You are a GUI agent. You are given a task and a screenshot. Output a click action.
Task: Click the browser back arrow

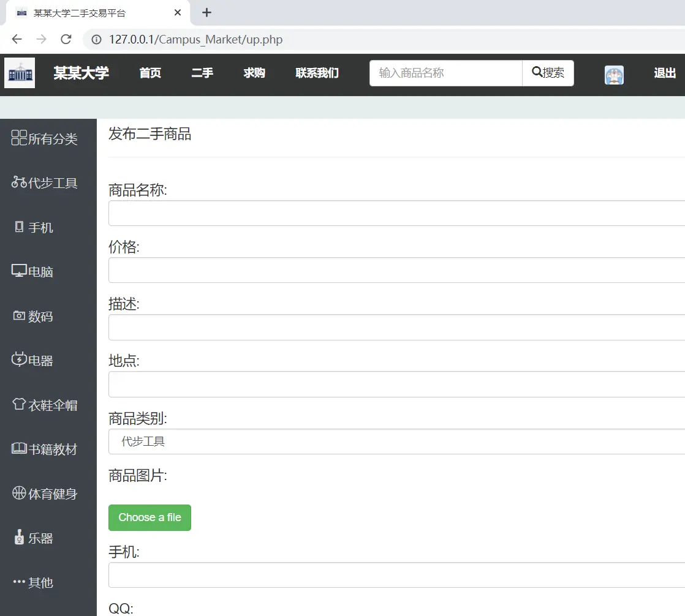[17, 39]
